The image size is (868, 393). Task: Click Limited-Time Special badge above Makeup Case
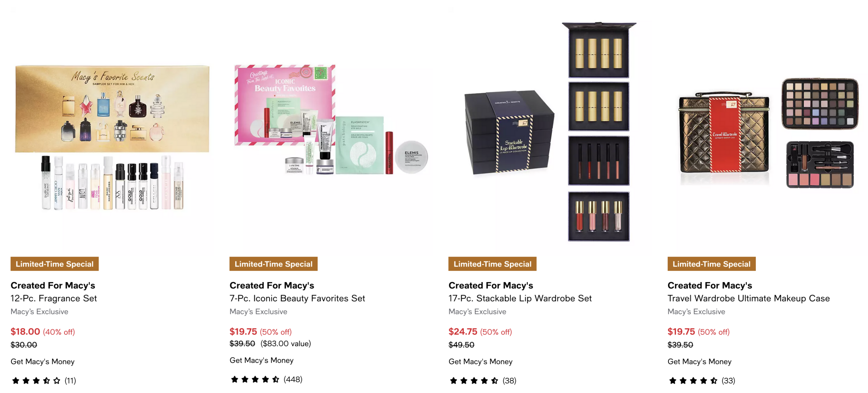[x=711, y=263]
